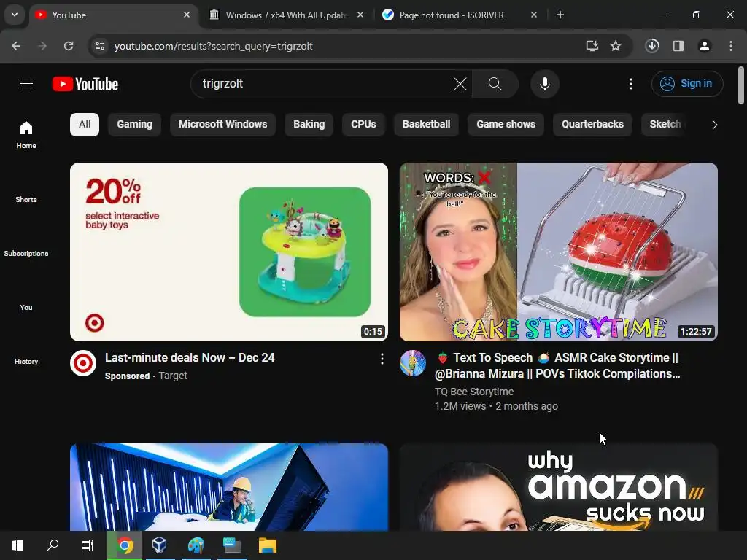
Task: Open the Windows Start menu
Action: [x=18, y=545]
